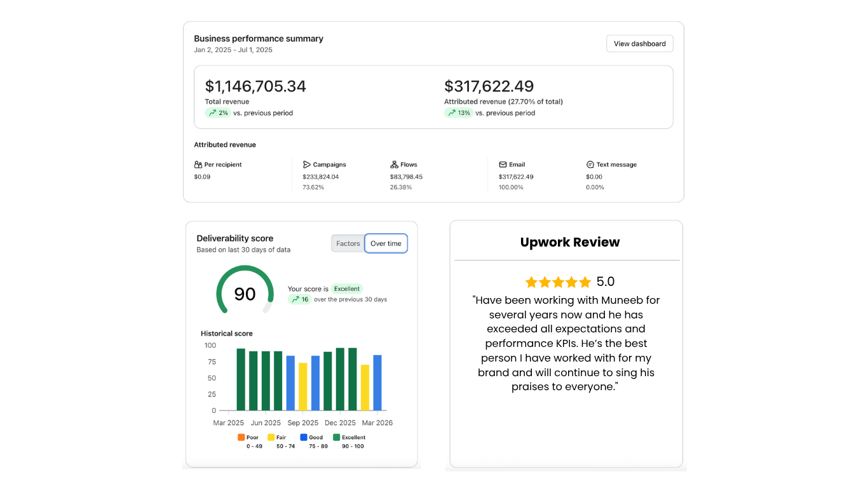Click the 5.0 rating number
Image resolution: width=868 pixels, height=488 pixels.
click(606, 282)
